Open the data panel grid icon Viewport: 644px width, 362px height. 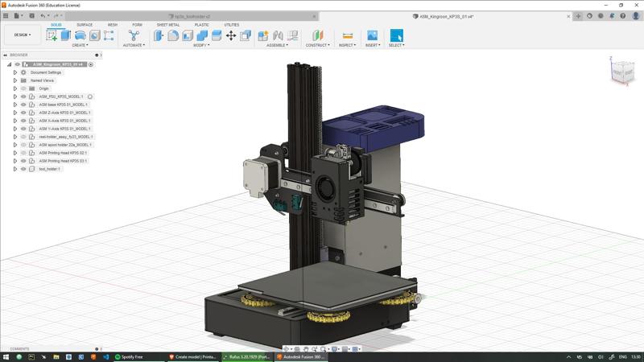point(6,16)
